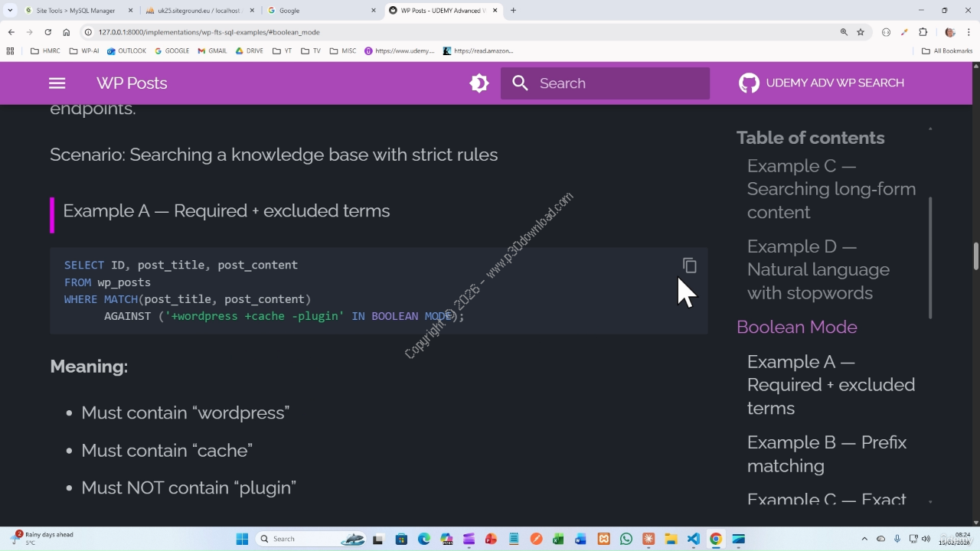Screen dimensions: 980x551
Task: Copy the SQL code block to clipboard
Action: pos(689,266)
